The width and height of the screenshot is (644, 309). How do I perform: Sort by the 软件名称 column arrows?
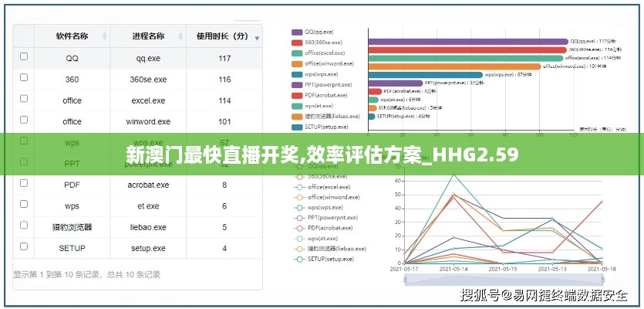click(x=104, y=36)
